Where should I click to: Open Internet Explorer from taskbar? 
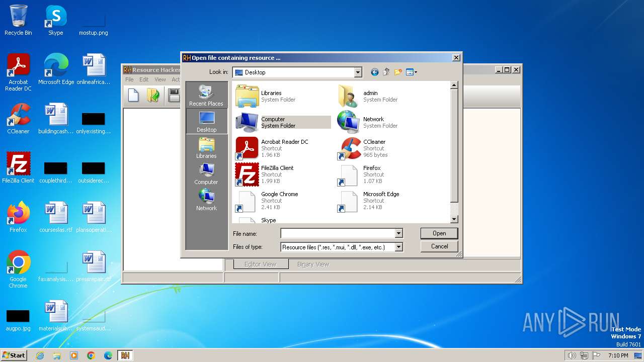pyautogui.click(x=40, y=355)
